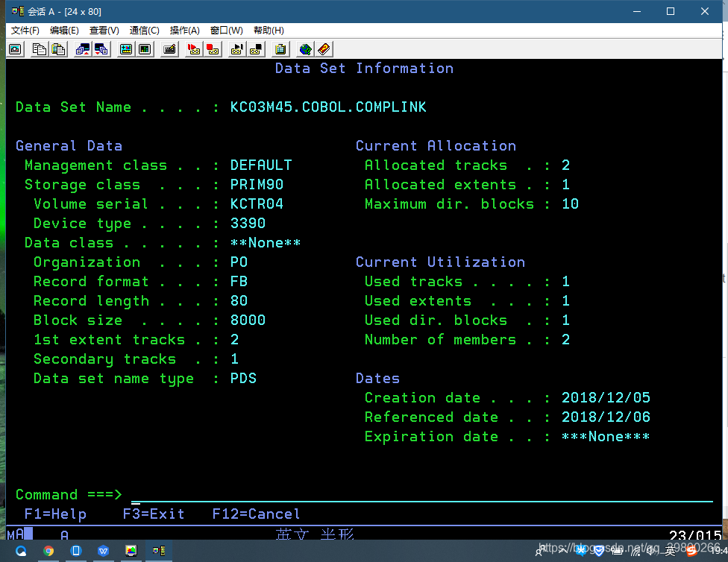Click the Allocated tracks label
The height and width of the screenshot is (562, 728).
pos(436,165)
